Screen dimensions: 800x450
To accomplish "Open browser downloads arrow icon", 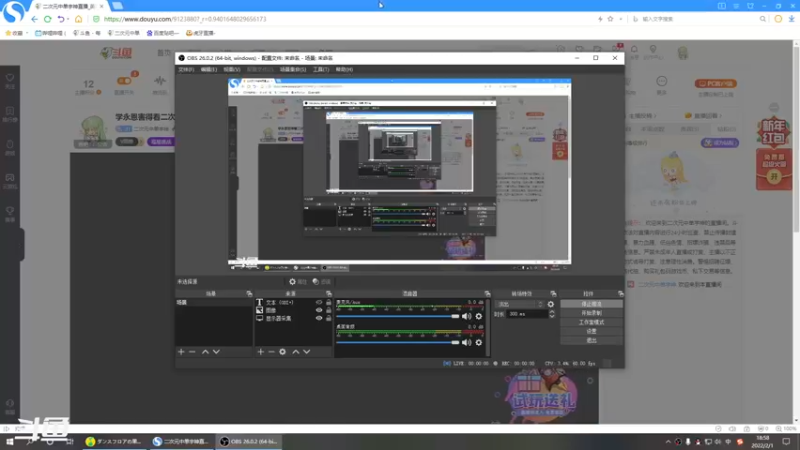I will coord(791,19).
